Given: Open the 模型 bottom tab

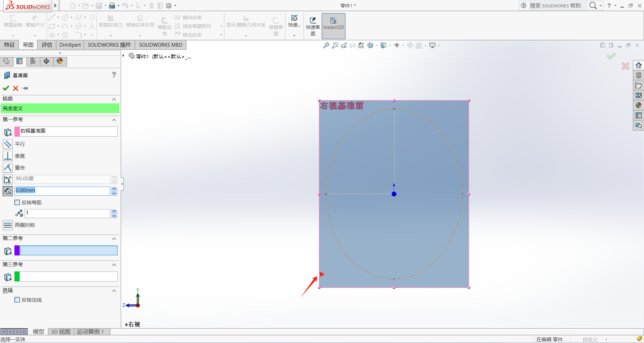Looking at the screenshot, I should click(38, 332).
